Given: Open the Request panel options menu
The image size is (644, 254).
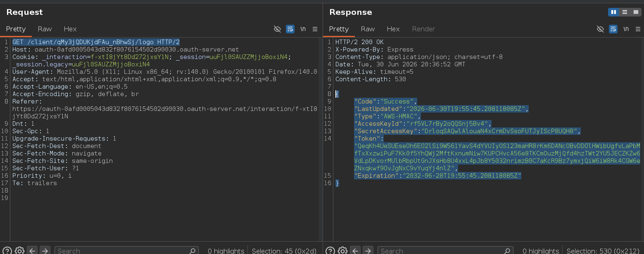Looking at the screenshot, I should [315, 29].
